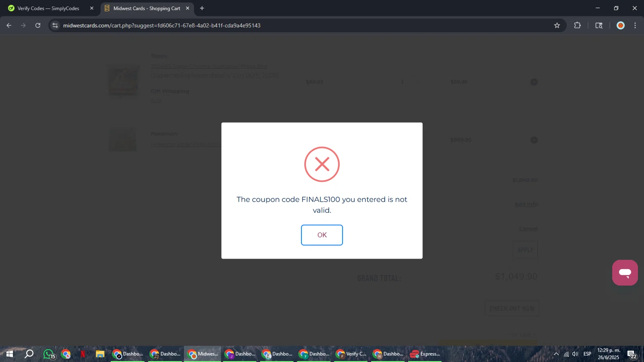Focus the address bar URL
644x362 pixels.
(162, 25)
